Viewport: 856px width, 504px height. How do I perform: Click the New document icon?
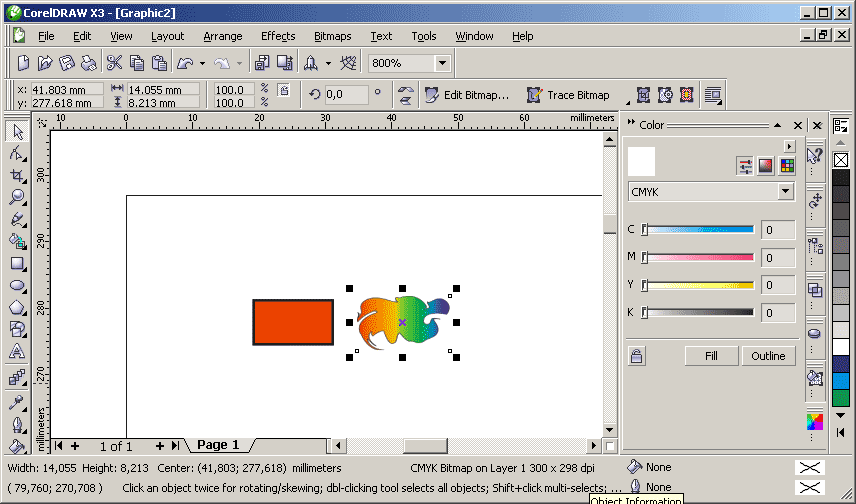[x=23, y=63]
